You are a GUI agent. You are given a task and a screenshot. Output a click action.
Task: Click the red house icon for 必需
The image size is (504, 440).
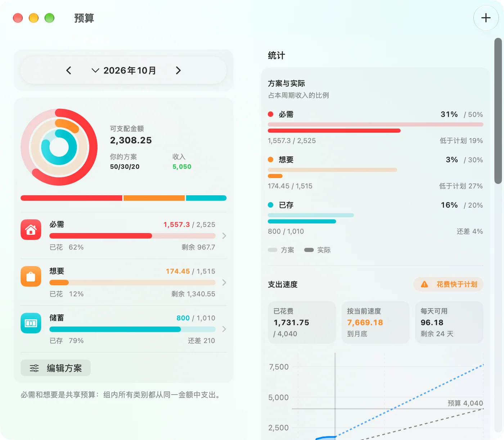(x=31, y=230)
